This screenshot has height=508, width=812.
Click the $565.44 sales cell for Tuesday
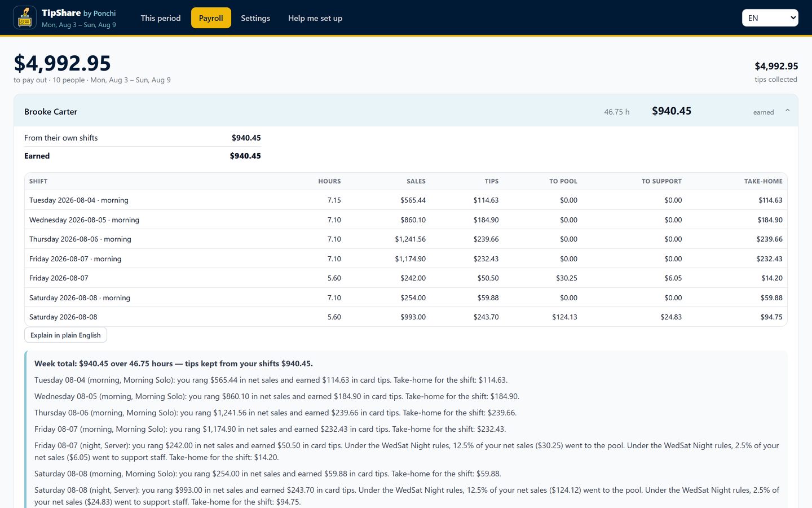coord(413,200)
